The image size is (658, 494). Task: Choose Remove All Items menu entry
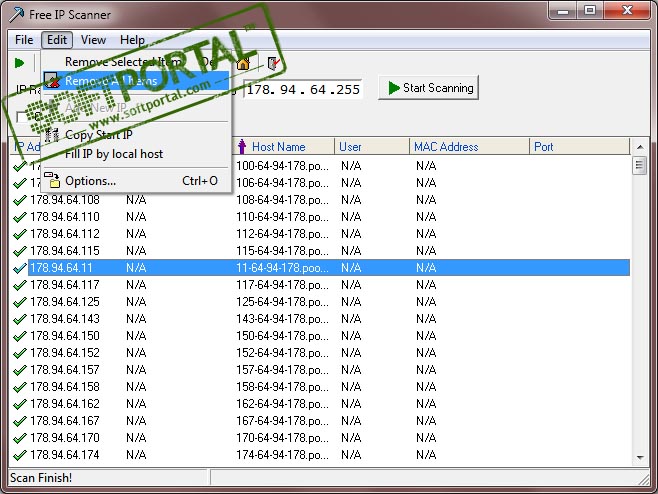[x=136, y=81]
